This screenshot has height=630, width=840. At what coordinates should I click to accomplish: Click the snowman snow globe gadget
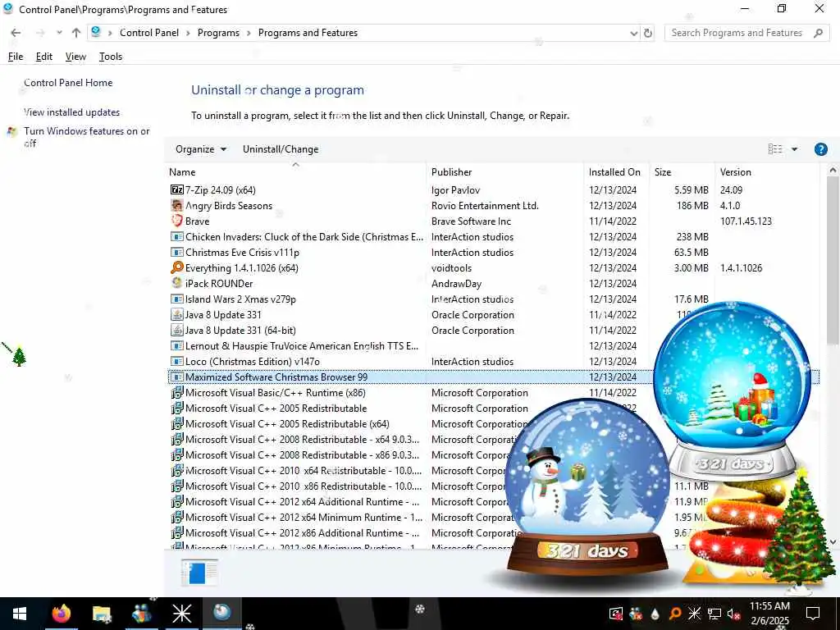[x=587, y=487]
